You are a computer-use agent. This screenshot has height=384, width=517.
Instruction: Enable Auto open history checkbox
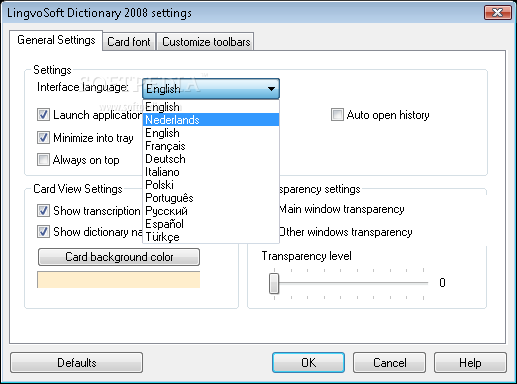coord(337,115)
